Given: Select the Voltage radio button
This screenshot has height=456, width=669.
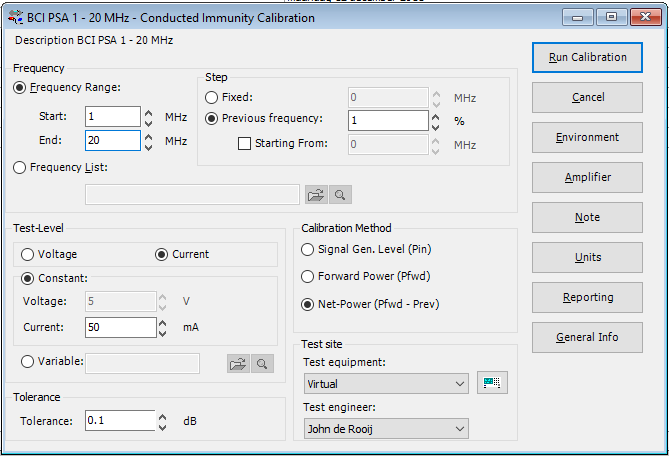Looking at the screenshot, I should point(28,254).
